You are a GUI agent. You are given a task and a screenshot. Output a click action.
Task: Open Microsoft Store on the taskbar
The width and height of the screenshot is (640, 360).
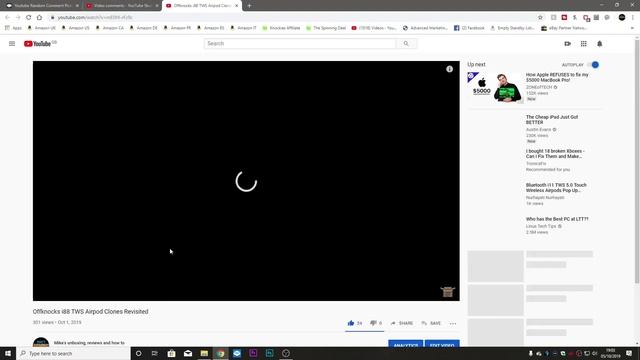click(x=171, y=353)
